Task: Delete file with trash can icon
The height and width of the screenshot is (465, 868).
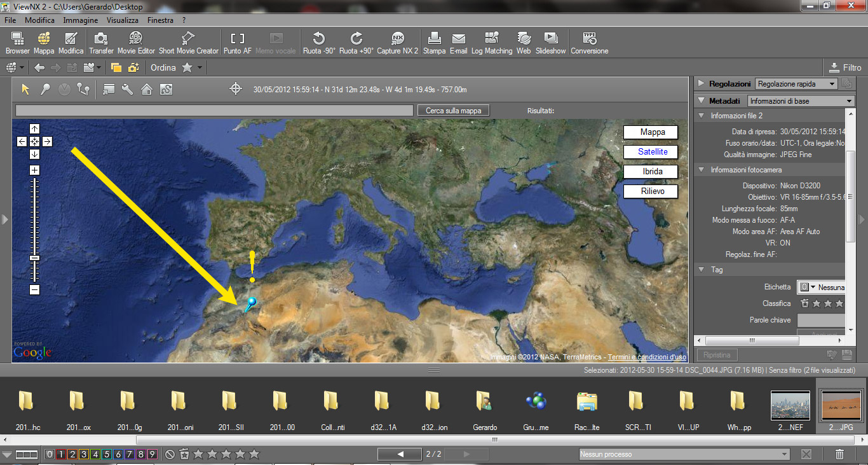Action: click(x=839, y=454)
